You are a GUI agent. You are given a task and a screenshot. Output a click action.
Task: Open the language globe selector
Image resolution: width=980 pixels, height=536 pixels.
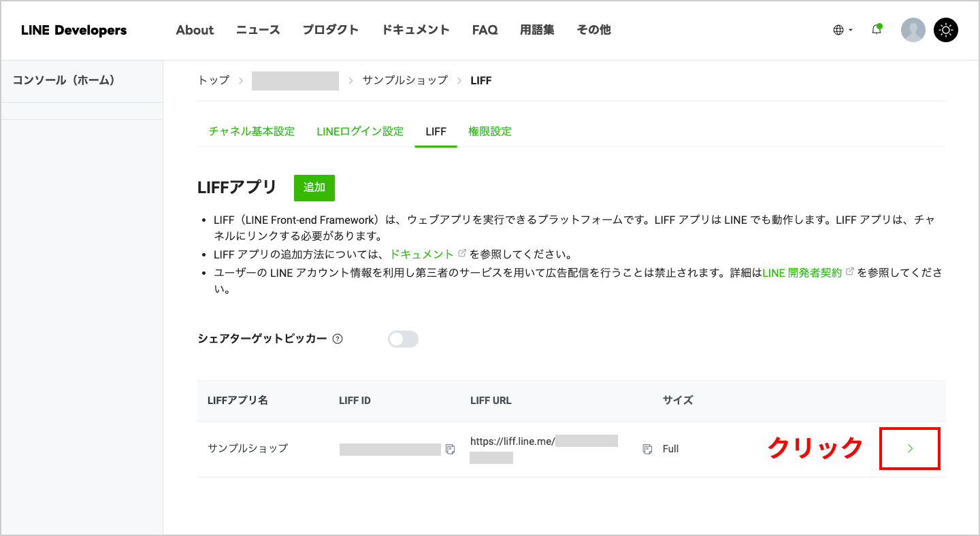(x=843, y=30)
